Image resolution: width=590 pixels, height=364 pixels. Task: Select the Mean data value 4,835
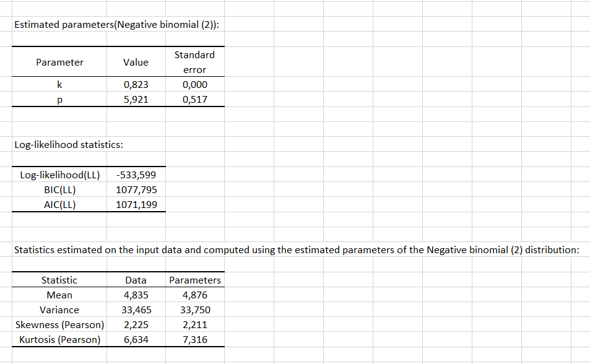pyautogui.click(x=136, y=295)
